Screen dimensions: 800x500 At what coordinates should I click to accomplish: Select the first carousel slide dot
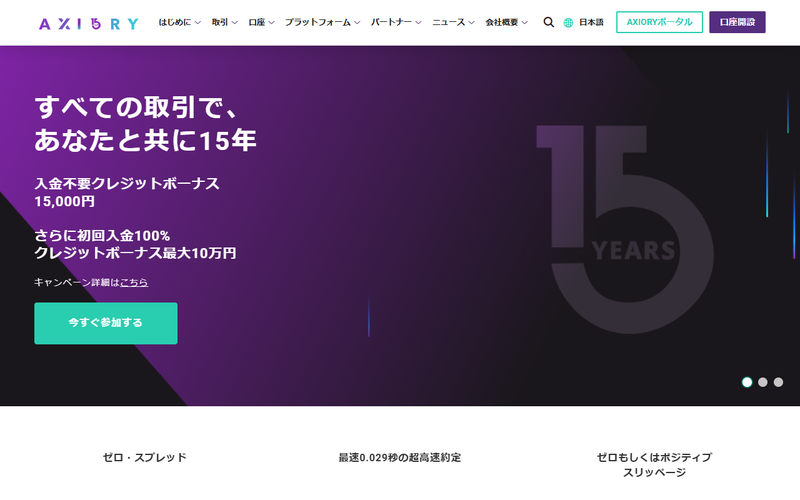point(747,382)
